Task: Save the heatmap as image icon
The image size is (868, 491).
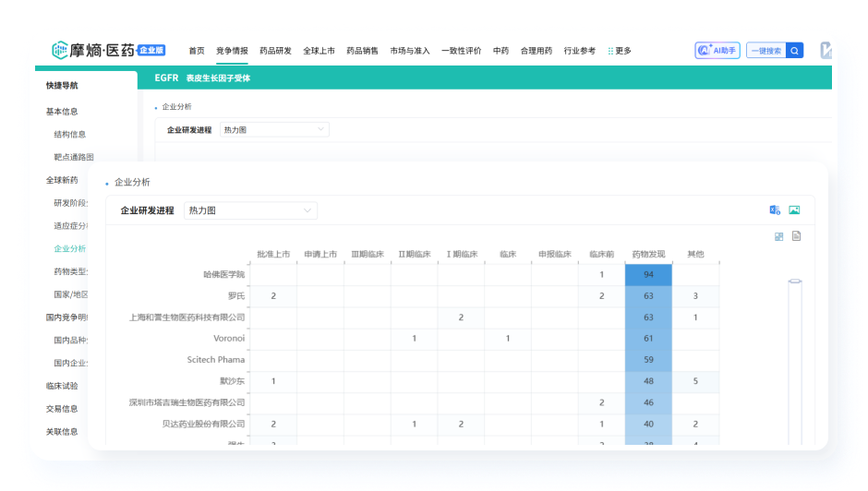Action: [x=794, y=210]
